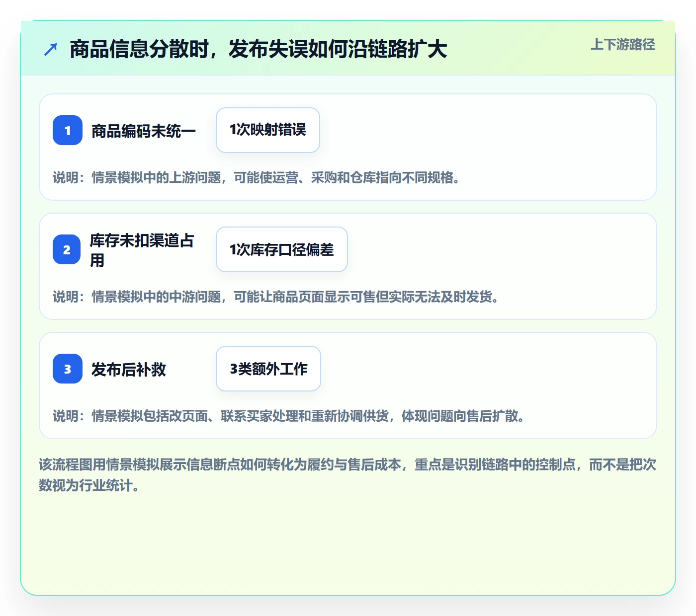Click the 1次库存口径偏差 pill
696x616 pixels.
(282, 249)
